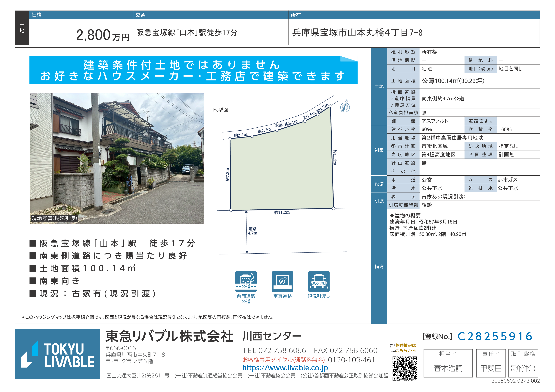Screen dimensions: 555x392
Task: Click the 前面道路 公道 house icon
Action: (x=246, y=281)
